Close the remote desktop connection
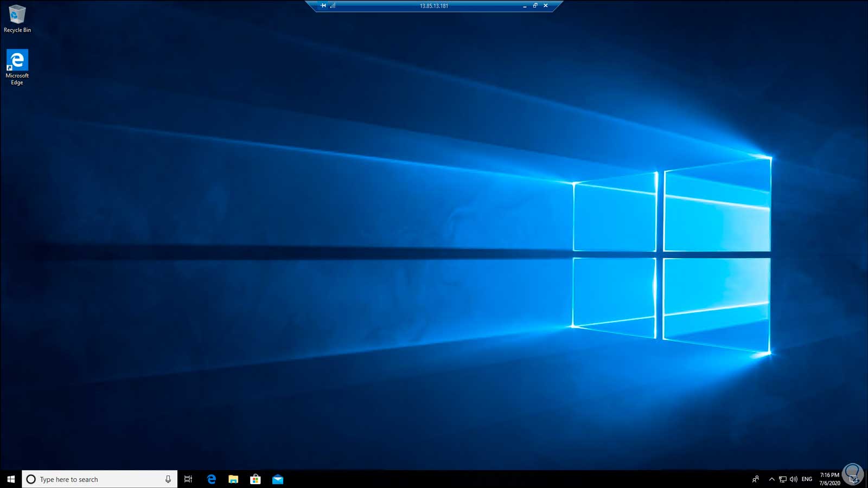Viewport: 868px width, 488px height. 546,5
